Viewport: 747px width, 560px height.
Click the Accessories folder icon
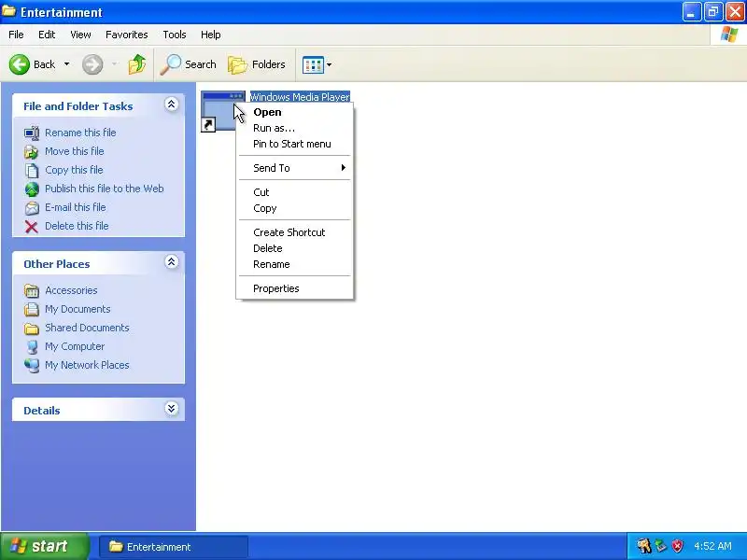pos(32,290)
